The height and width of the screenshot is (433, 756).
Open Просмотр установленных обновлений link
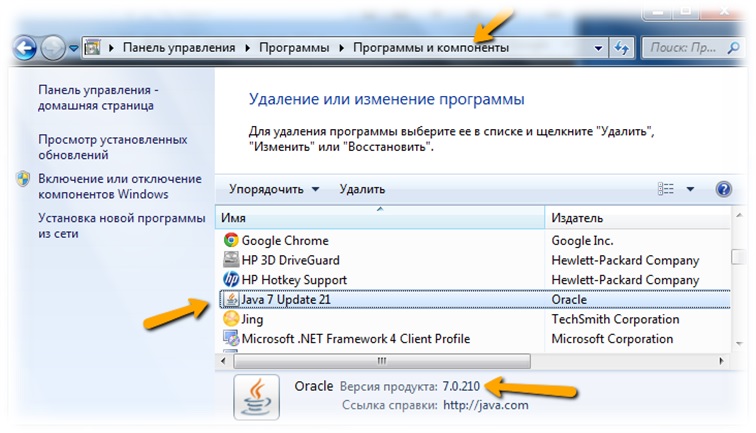[x=112, y=147]
